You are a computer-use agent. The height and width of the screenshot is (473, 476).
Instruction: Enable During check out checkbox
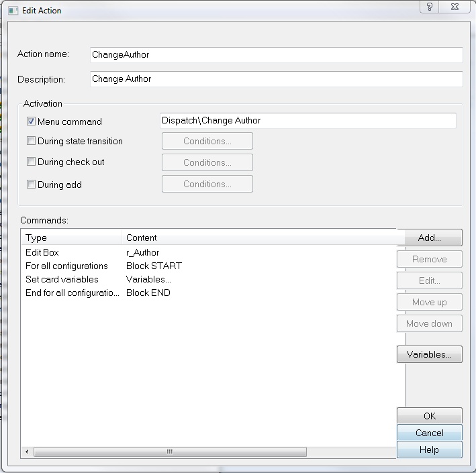click(31, 162)
